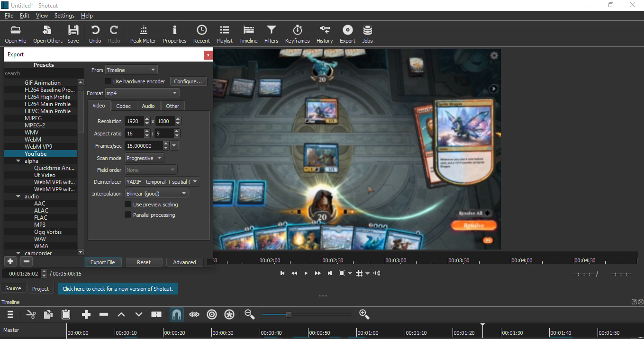Overwrite clip with the down chevron icon

139,314
